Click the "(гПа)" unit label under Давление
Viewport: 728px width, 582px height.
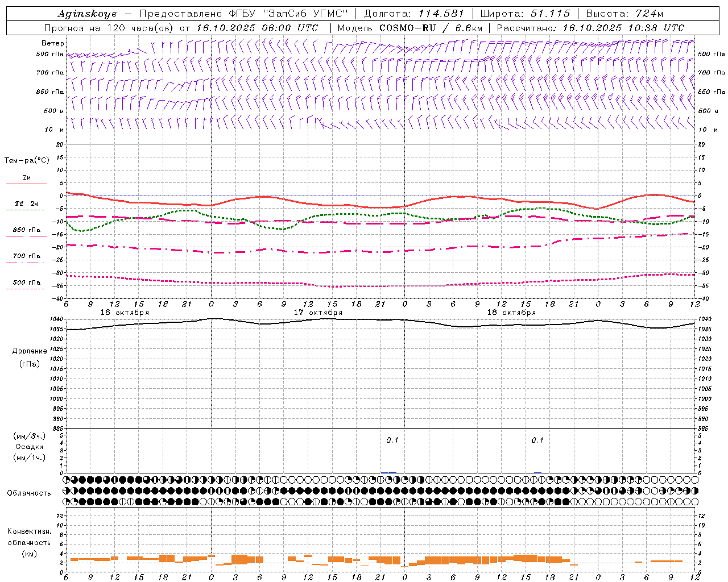(30, 364)
